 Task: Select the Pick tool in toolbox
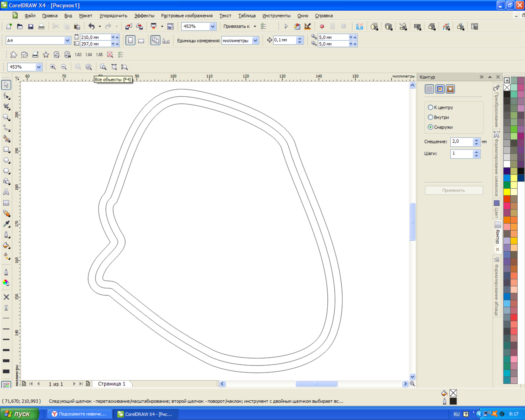click(6, 85)
